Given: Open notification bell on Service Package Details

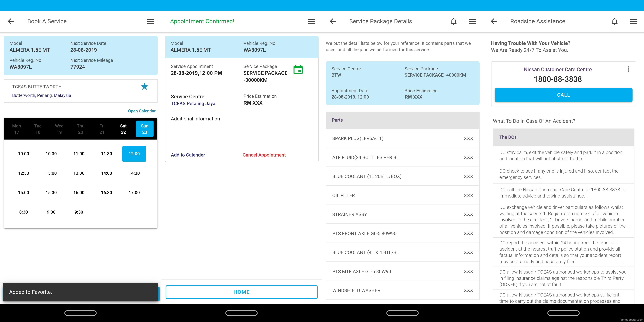Looking at the screenshot, I should tap(453, 21).
